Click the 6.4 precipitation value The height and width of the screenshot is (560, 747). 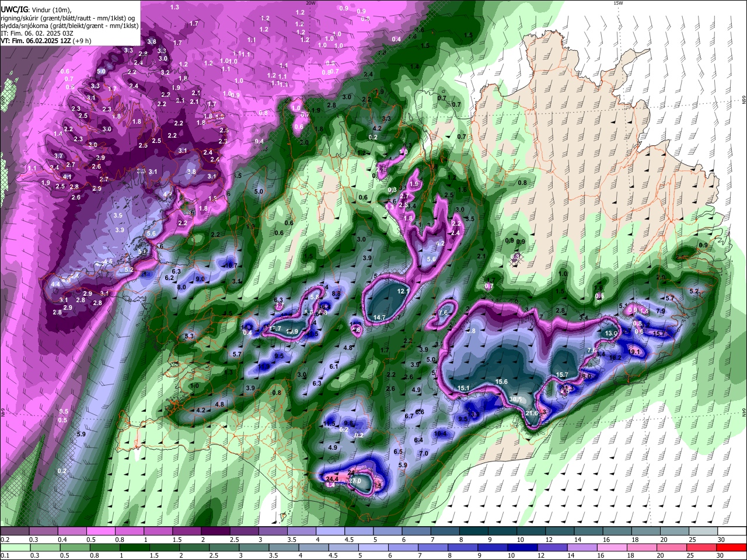pyautogui.click(x=418, y=440)
